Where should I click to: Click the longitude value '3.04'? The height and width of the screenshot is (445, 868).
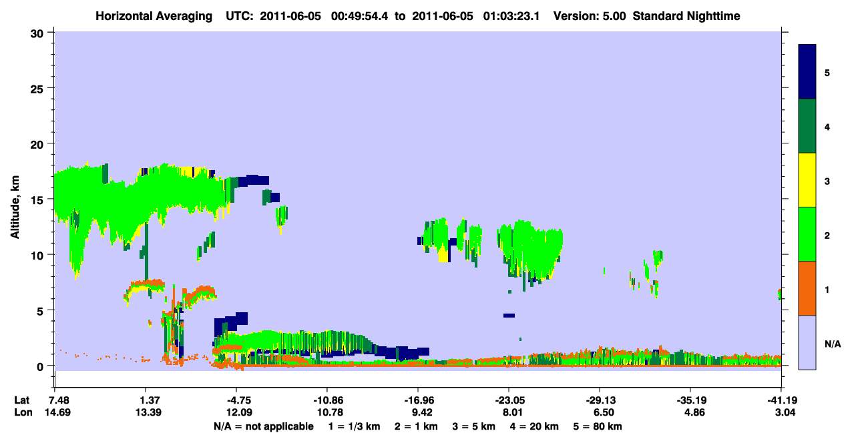click(784, 412)
